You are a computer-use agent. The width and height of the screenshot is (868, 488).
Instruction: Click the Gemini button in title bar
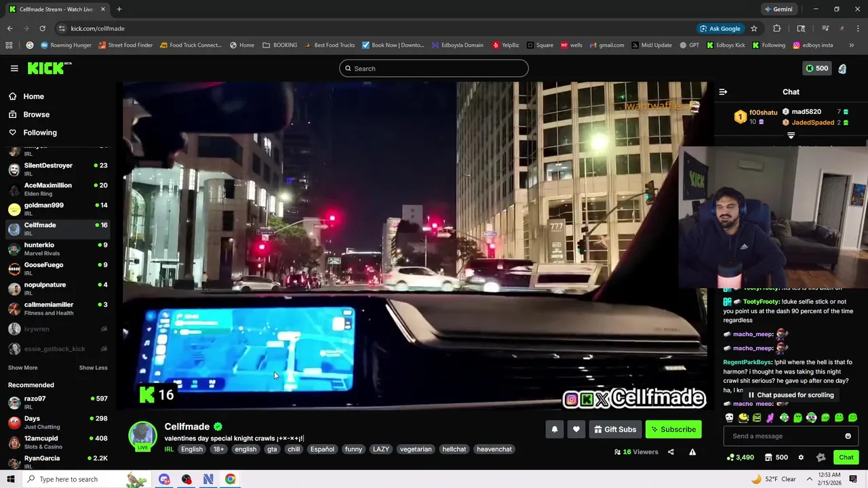coord(778,9)
